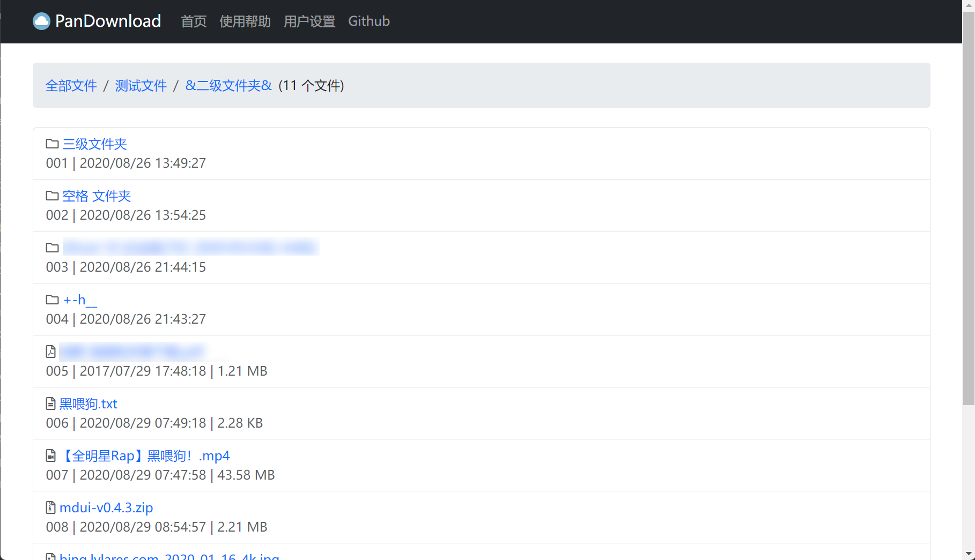Open the file 黑喂狗.txt
975x560 pixels.
pyautogui.click(x=89, y=403)
